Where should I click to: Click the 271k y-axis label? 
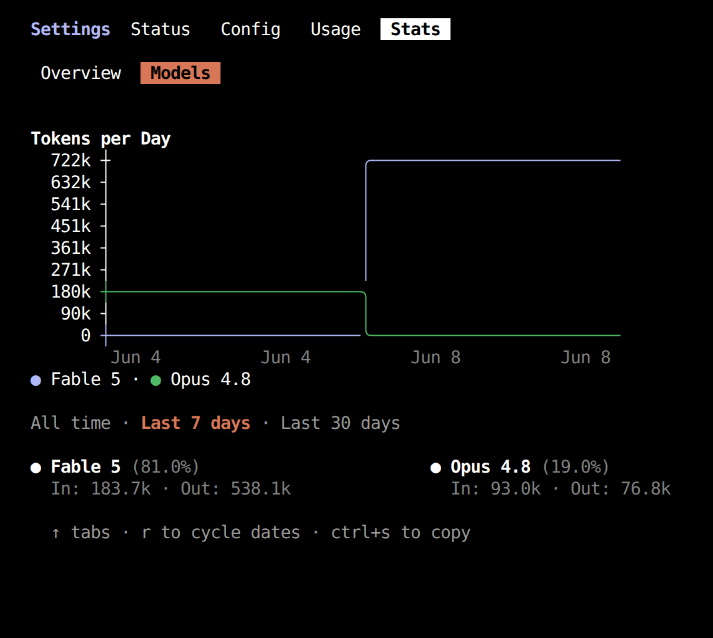(x=70, y=270)
